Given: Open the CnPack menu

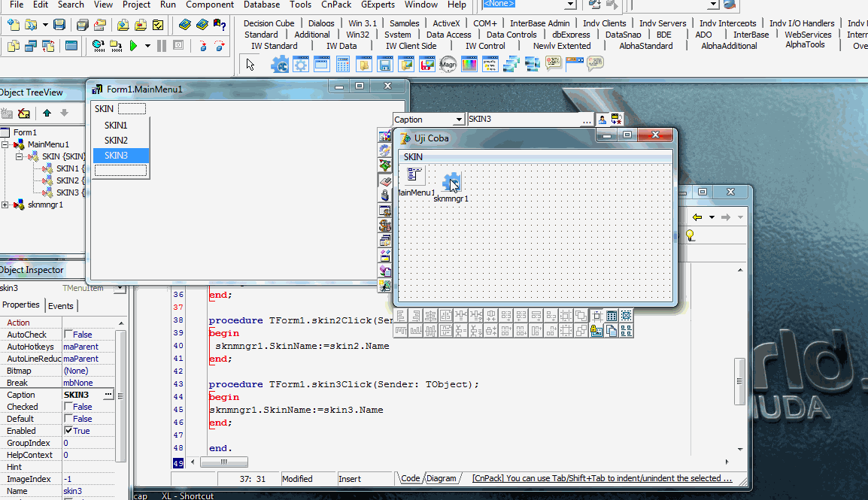Looking at the screenshot, I should pos(336,5).
